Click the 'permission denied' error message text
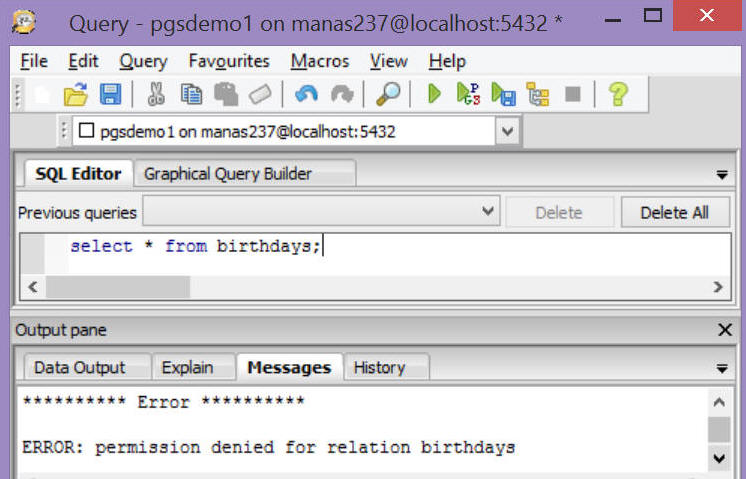 [x=268, y=448]
